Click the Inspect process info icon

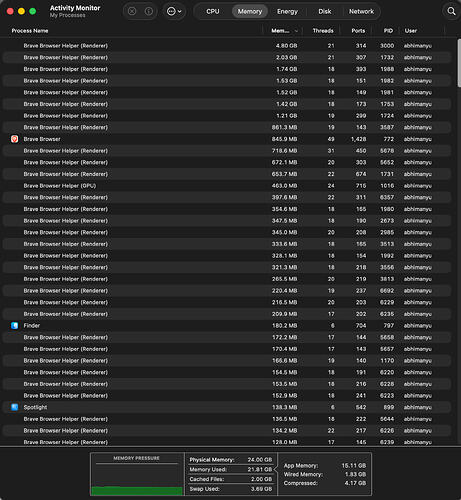[149, 11]
